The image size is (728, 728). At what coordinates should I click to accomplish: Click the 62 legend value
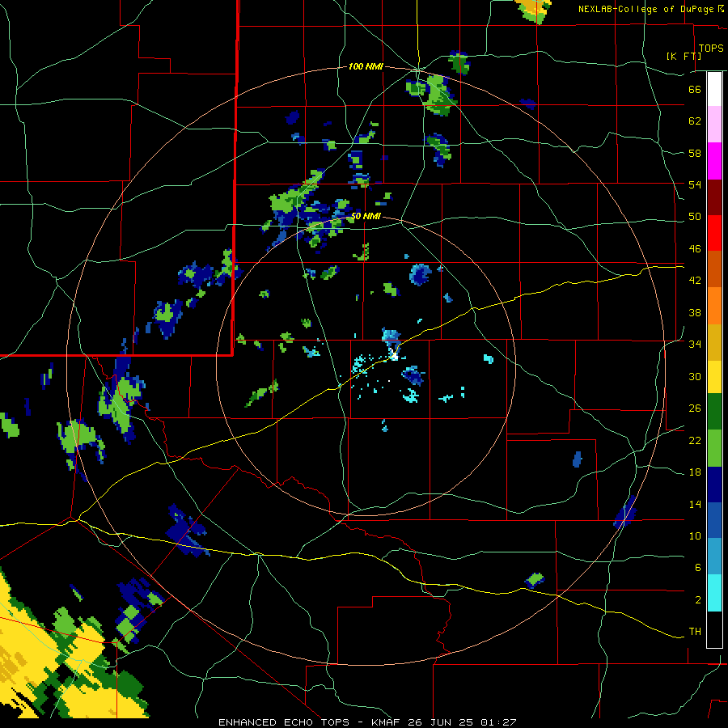[695, 121]
